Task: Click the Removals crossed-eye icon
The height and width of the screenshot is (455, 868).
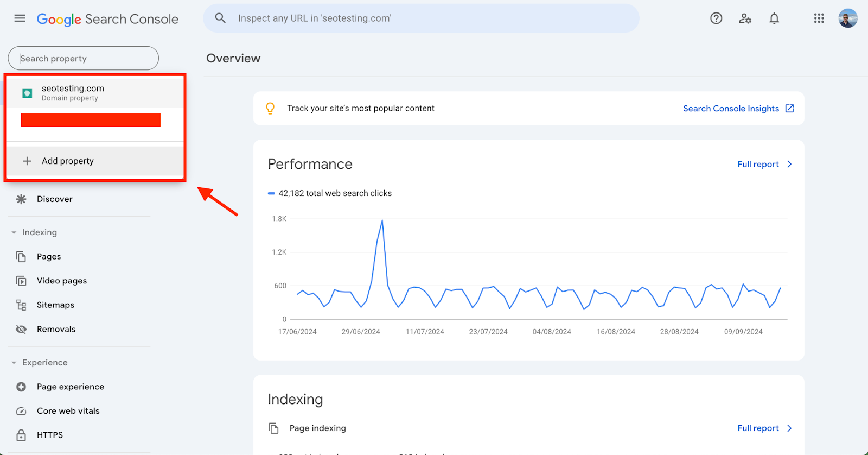Action: pyautogui.click(x=21, y=329)
